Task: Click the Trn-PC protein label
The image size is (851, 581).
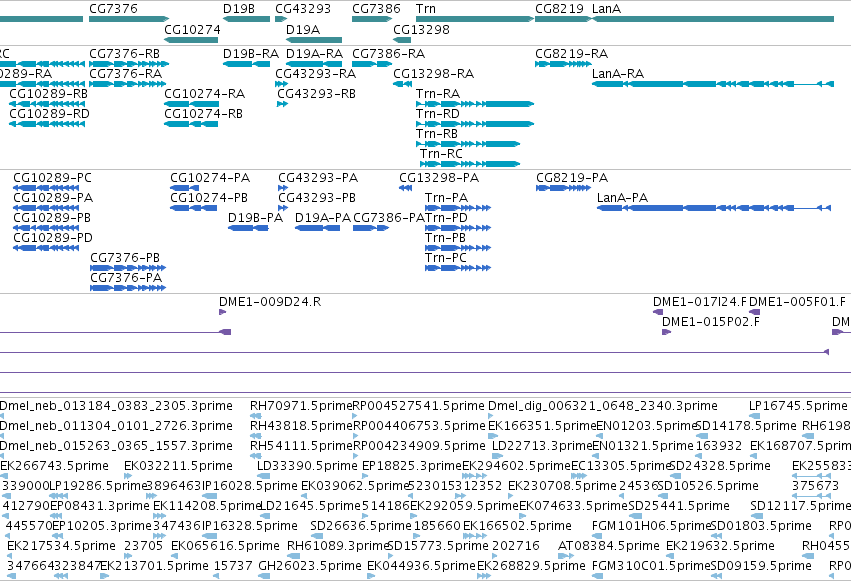Action: coord(446,258)
